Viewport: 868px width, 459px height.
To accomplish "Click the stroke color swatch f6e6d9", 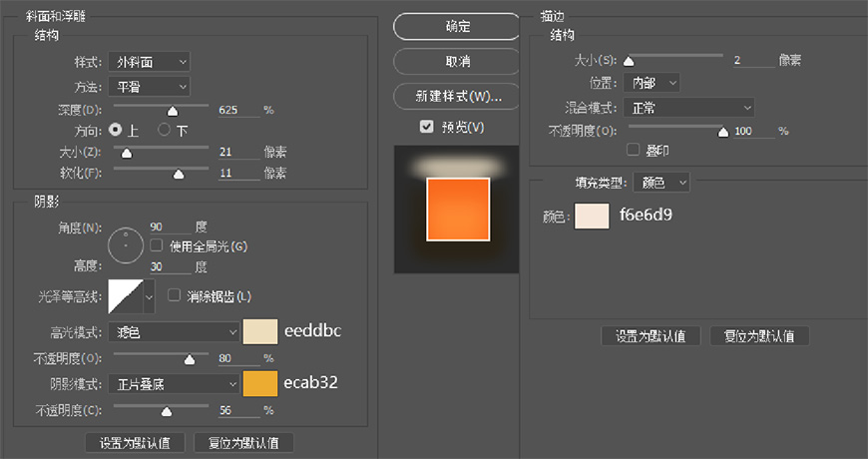I will (592, 216).
